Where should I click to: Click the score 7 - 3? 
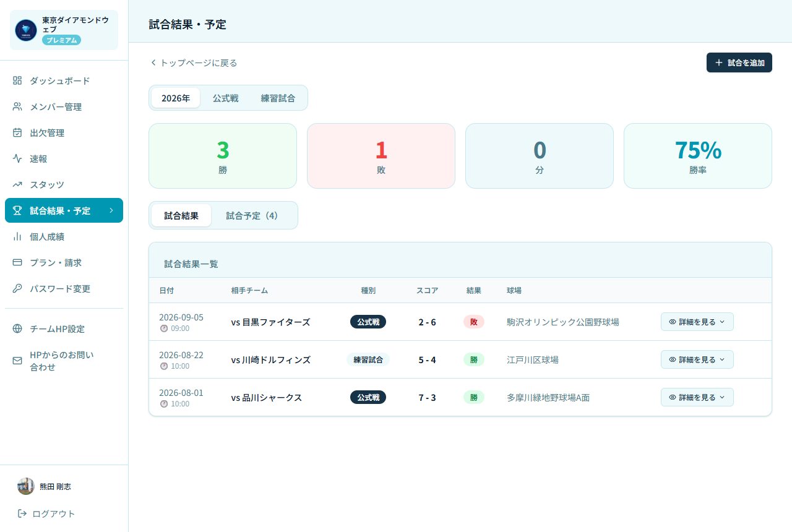(x=427, y=397)
